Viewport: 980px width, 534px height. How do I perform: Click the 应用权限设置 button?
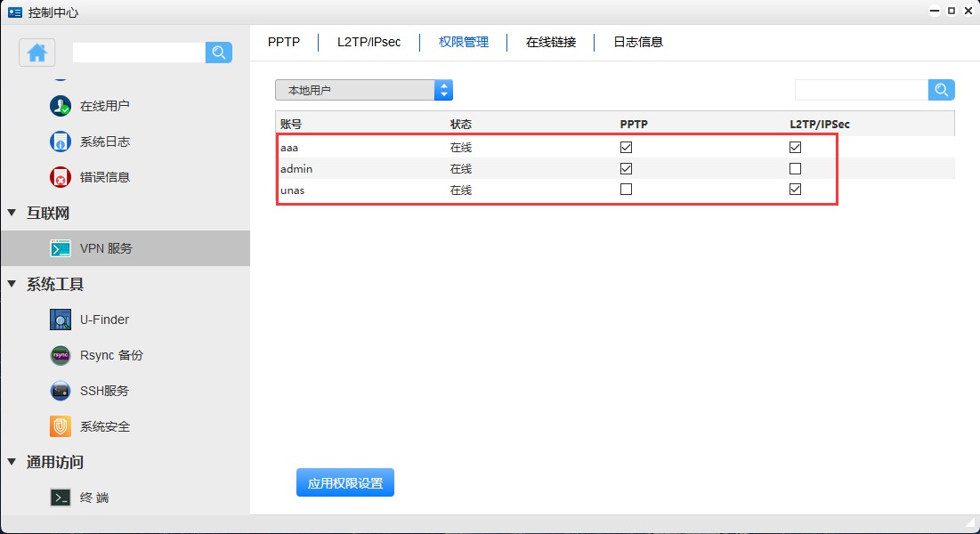345,483
